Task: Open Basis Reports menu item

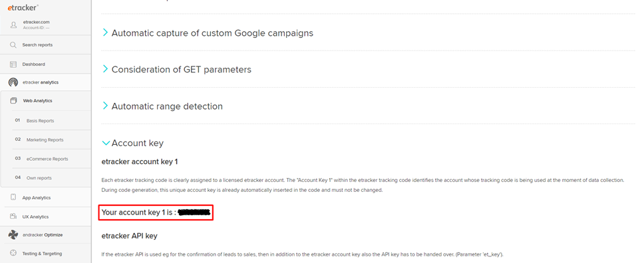Action: click(x=40, y=121)
